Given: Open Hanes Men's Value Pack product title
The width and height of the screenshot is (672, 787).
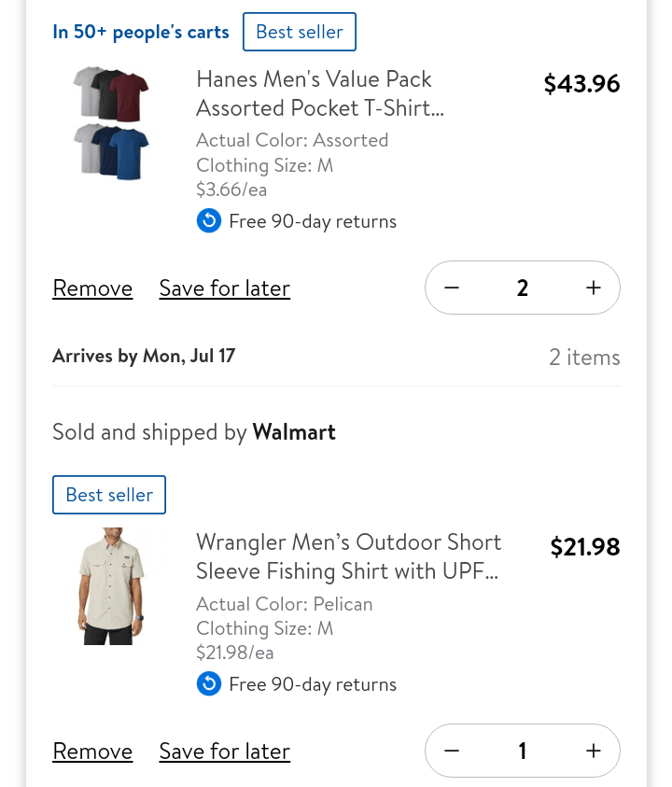Looking at the screenshot, I should 319,93.
